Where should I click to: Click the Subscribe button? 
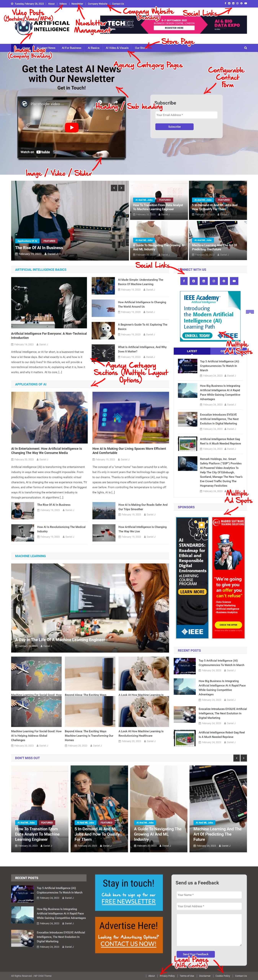174,127
